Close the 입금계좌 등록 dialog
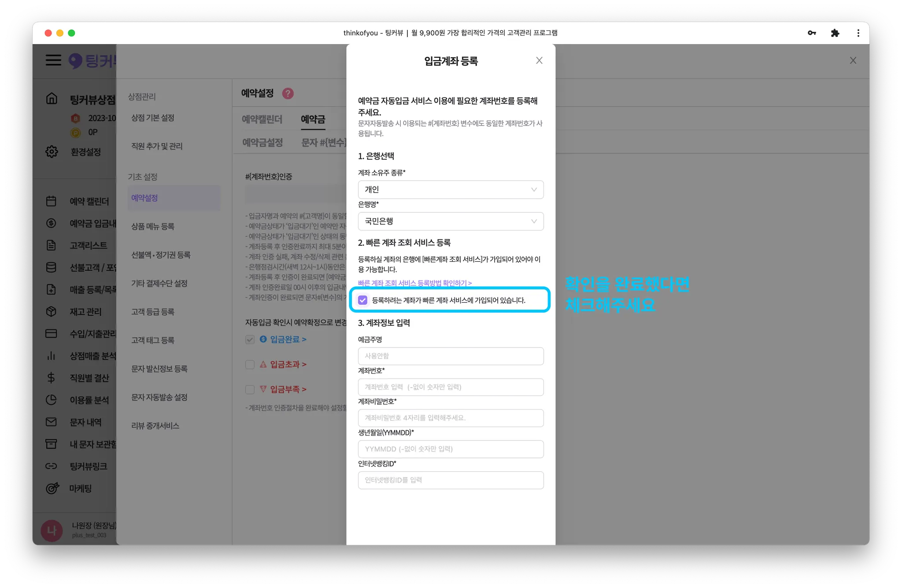 pos(539,61)
